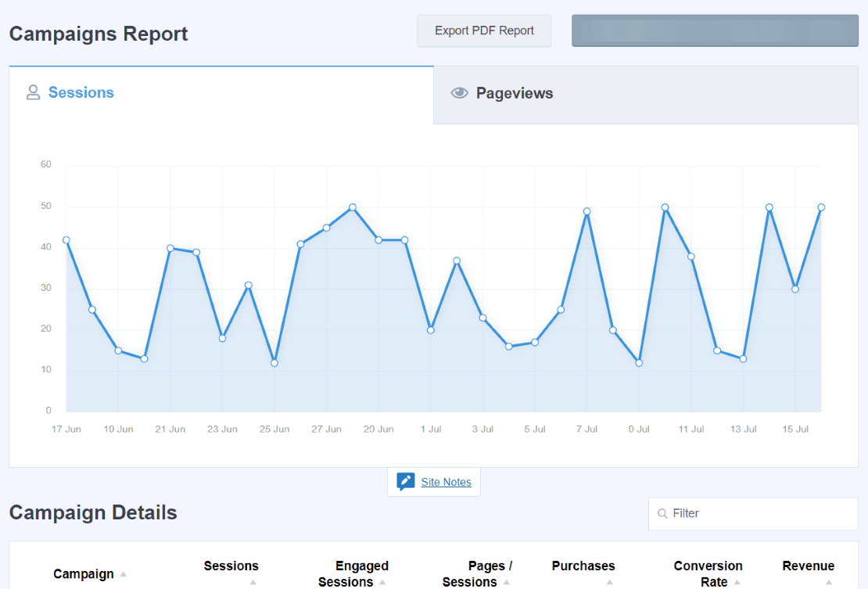This screenshot has height=589, width=868.
Task: Switch to the Pageviews tab
Action: 514,94
